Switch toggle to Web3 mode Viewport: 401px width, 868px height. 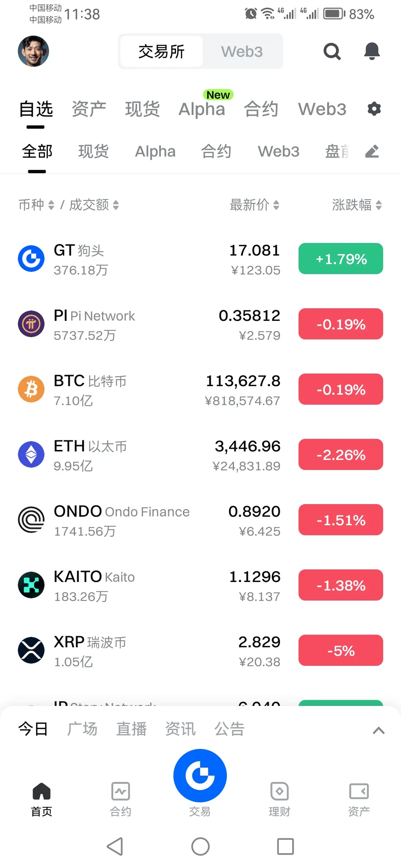pos(242,52)
